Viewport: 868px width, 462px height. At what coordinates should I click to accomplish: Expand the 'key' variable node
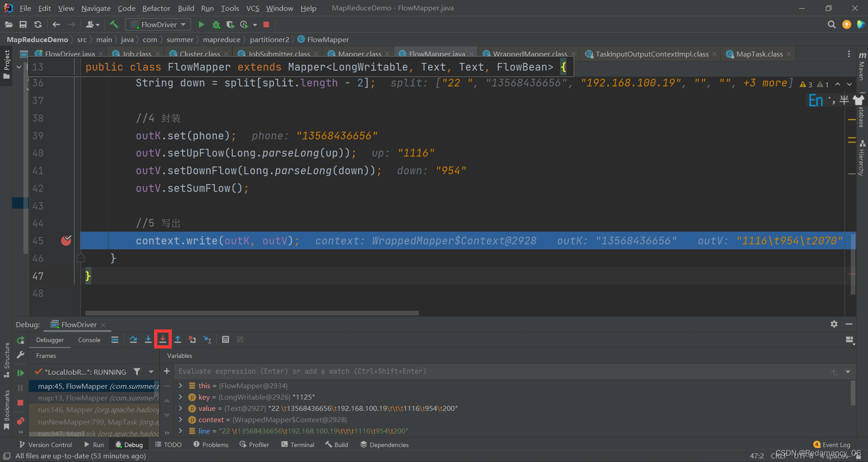(x=180, y=397)
